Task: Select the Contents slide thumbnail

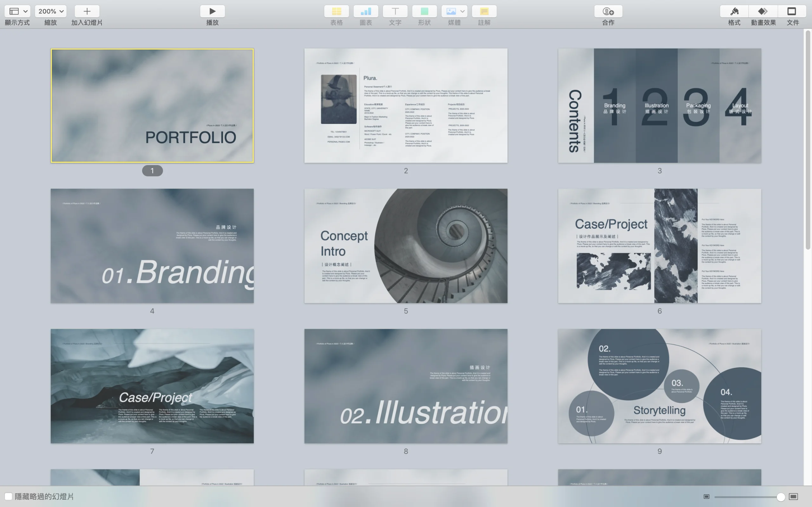Action: [659, 106]
